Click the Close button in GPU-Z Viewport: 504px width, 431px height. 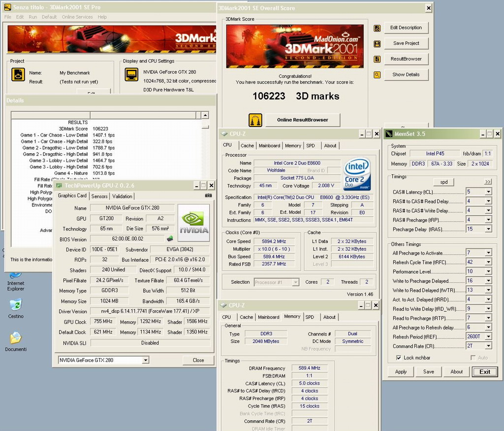point(198,360)
